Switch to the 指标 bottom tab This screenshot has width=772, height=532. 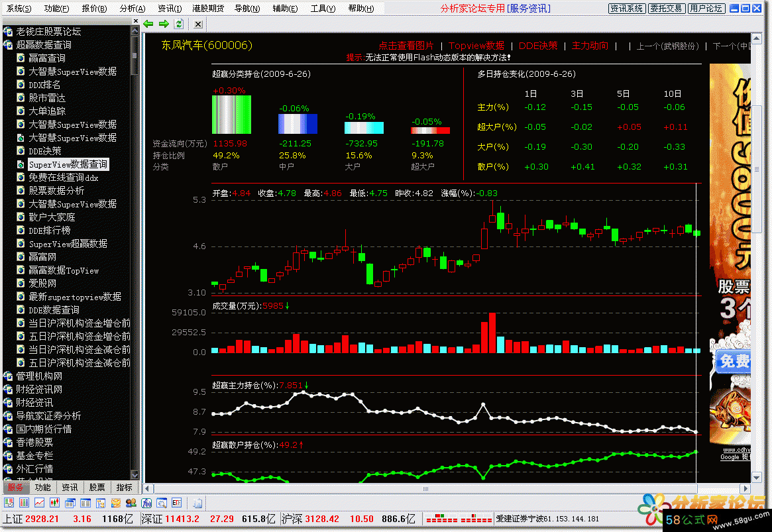[123, 487]
